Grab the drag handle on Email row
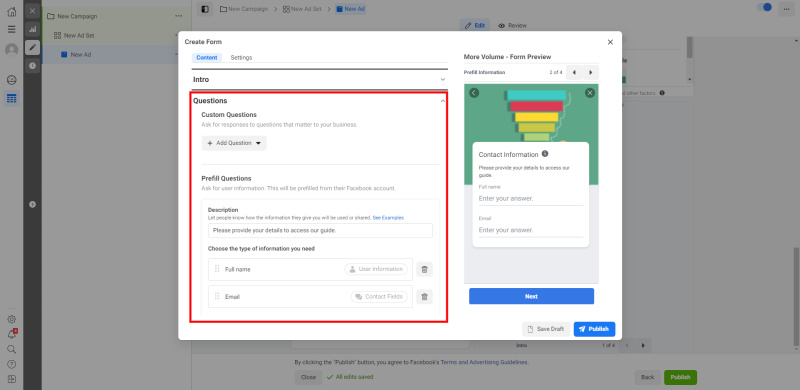The width and height of the screenshot is (800, 390). (x=217, y=296)
